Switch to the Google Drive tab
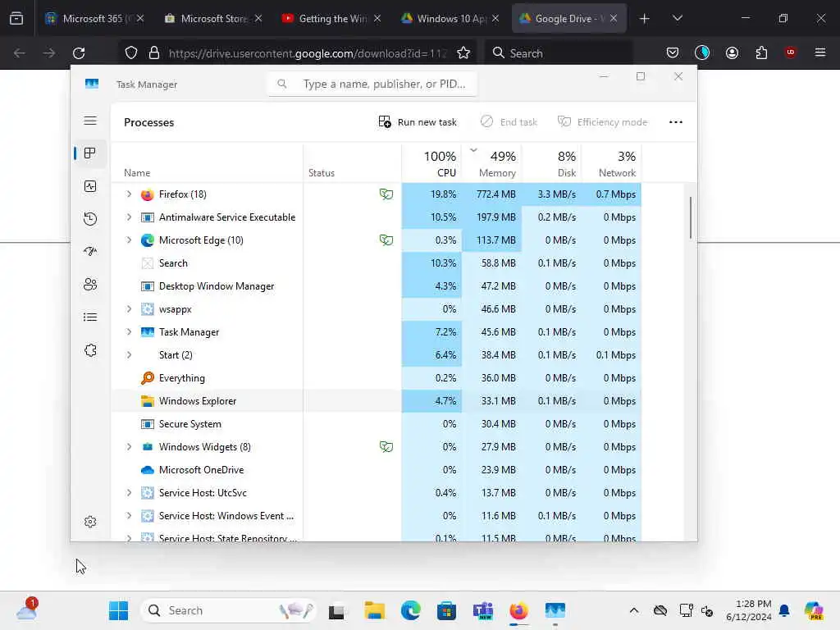 568,18
